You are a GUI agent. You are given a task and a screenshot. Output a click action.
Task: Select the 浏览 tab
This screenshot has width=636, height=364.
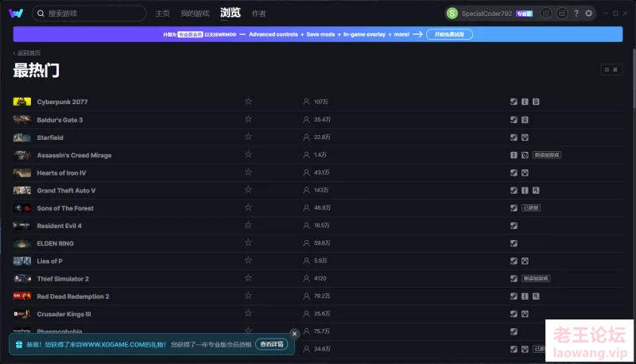[231, 13]
